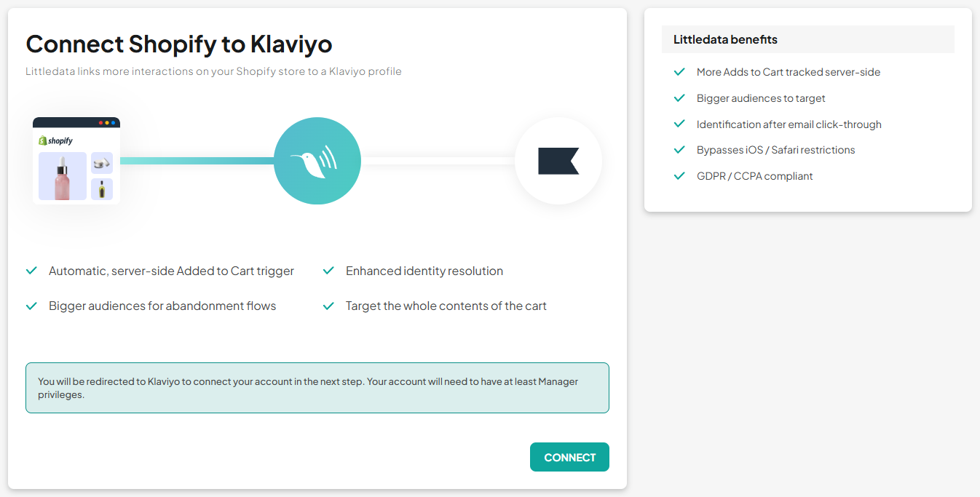Click the small yellow-green bottle product thumbnail

pos(102,189)
